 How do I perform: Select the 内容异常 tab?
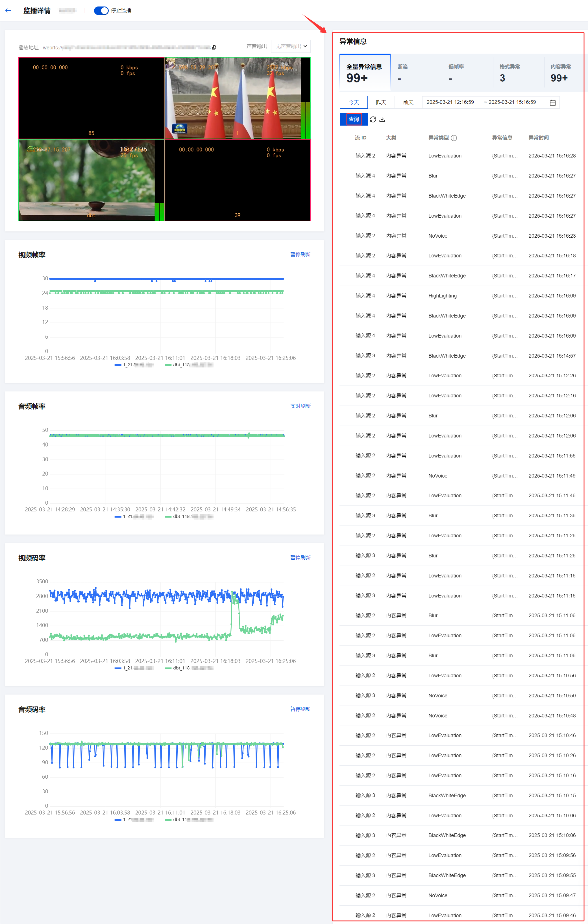point(566,73)
